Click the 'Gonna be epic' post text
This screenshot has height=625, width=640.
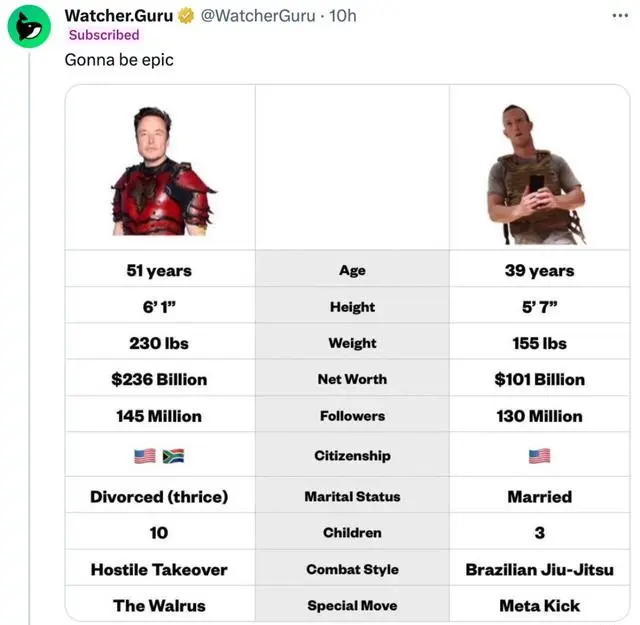click(119, 60)
